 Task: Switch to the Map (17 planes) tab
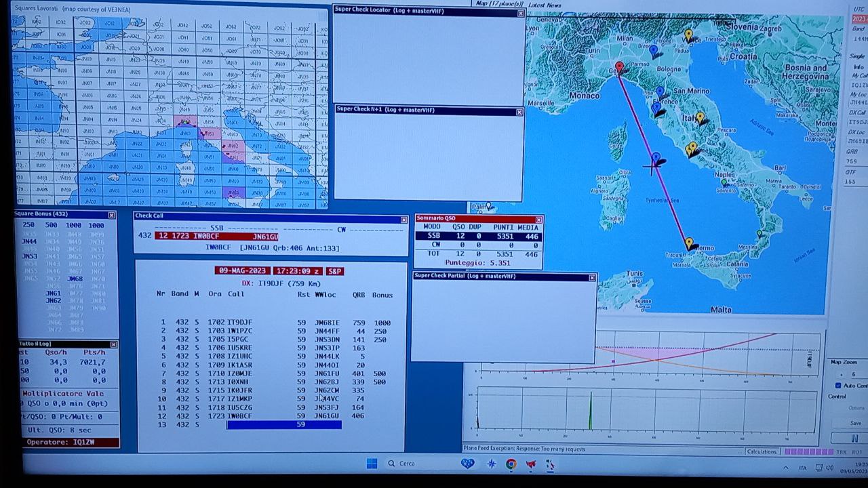click(499, 3)
